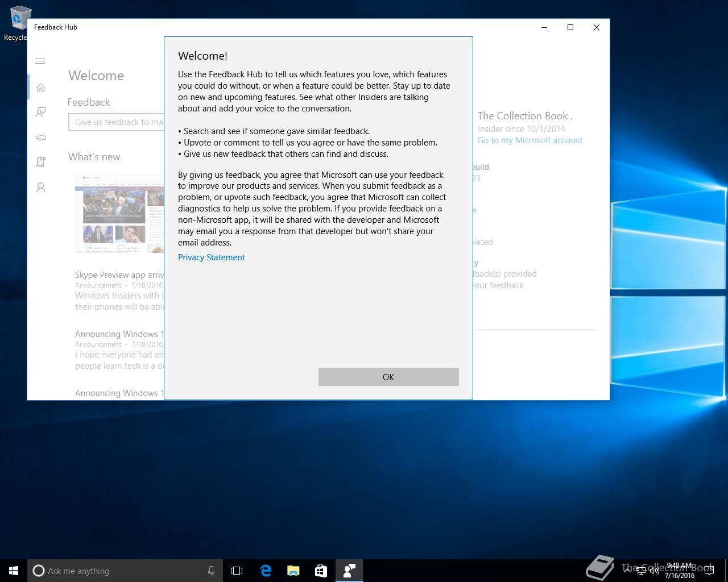Click the Welcome page heading
The image size is (728, 582).
[x=96, y=76]
